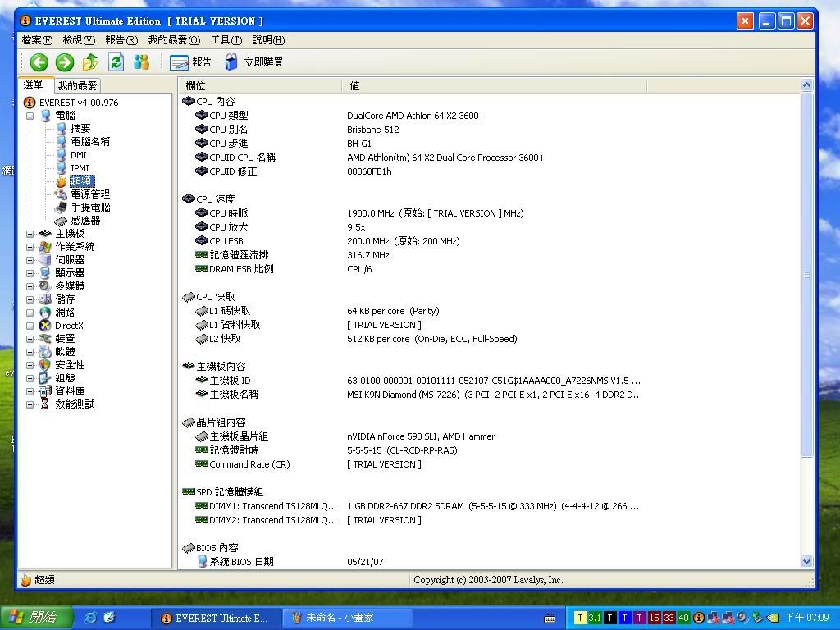Screen dimensions: 840x630
Task: Open the users icon in the toolbar
Action: point(141,62)
